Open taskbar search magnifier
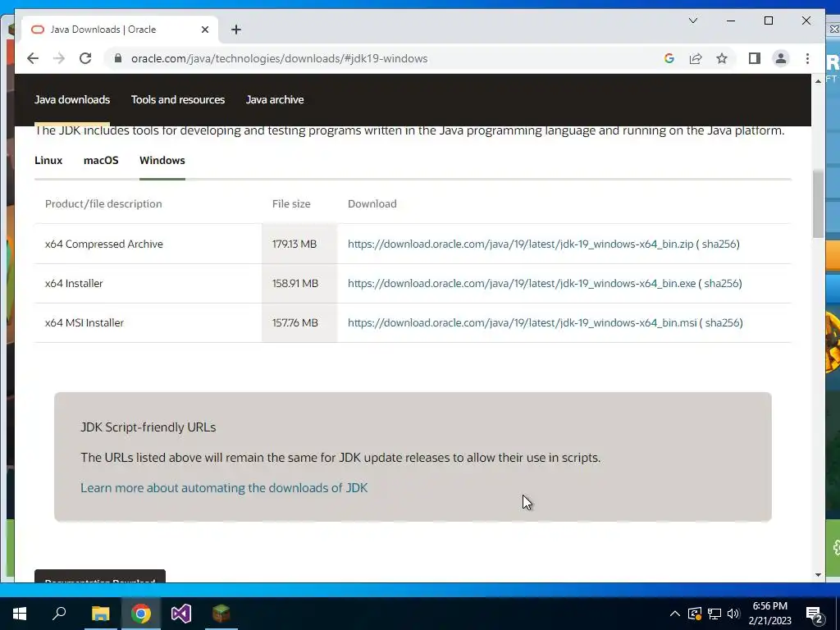 59,614
